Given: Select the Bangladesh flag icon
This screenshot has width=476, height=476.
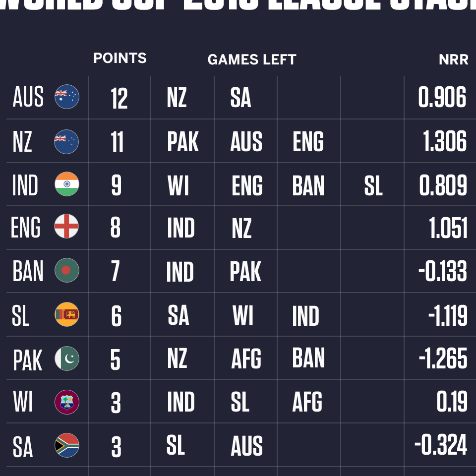Looking at the screenshot, I should click(67, 270).
